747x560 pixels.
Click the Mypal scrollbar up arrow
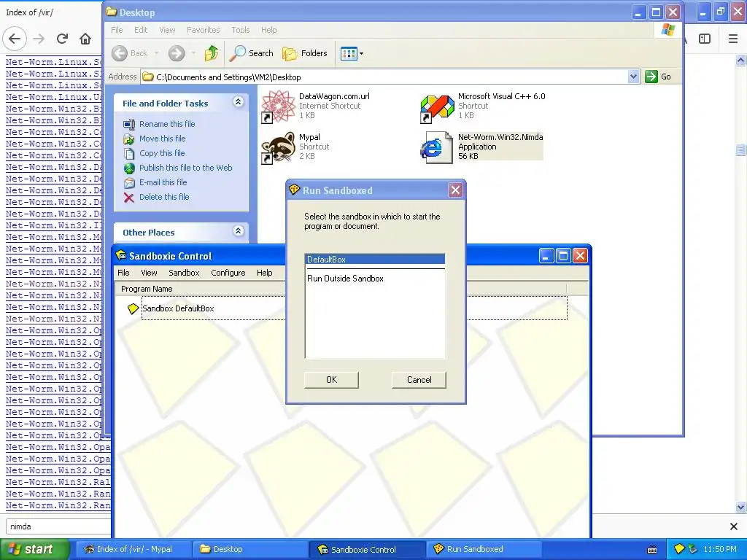[x=741, y=60]
